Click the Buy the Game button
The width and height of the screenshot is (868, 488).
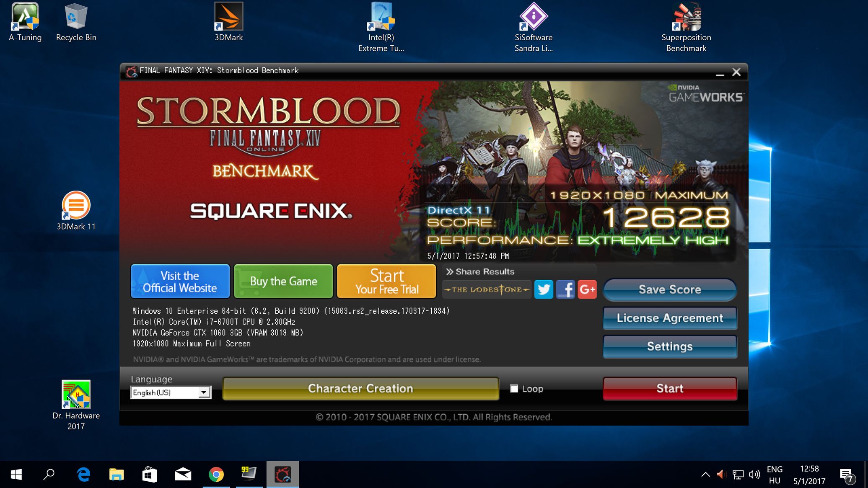click(x=283, y=281)
